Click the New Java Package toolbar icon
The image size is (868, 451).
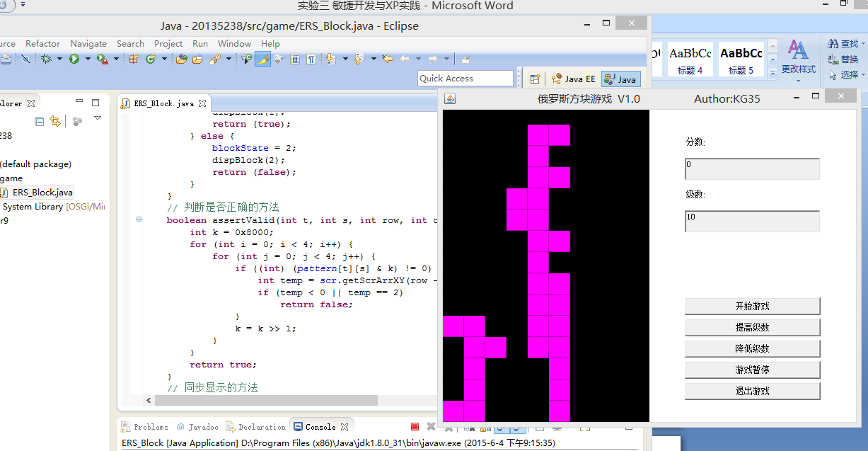tap(134, 59)
